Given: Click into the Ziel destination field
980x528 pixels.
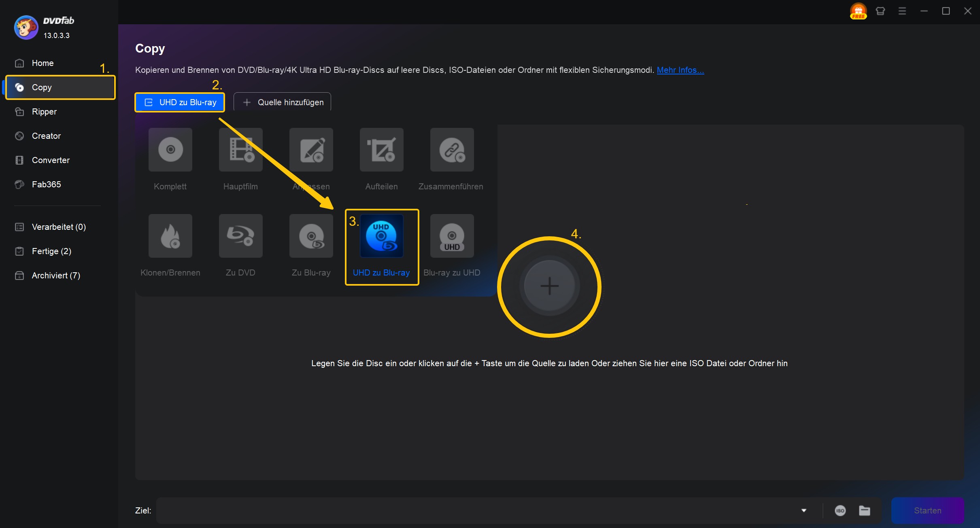Looking at the screenshot, I should (478, 511).
